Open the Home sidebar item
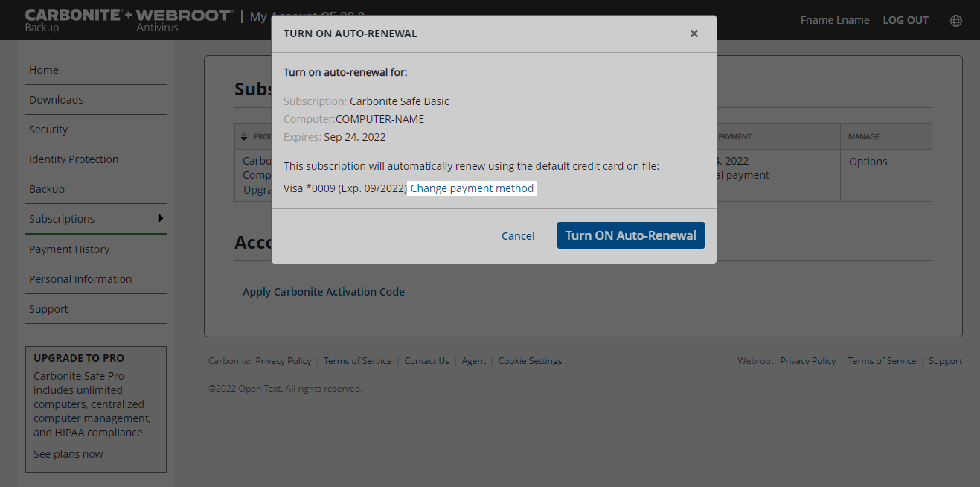 click(44, 70)
